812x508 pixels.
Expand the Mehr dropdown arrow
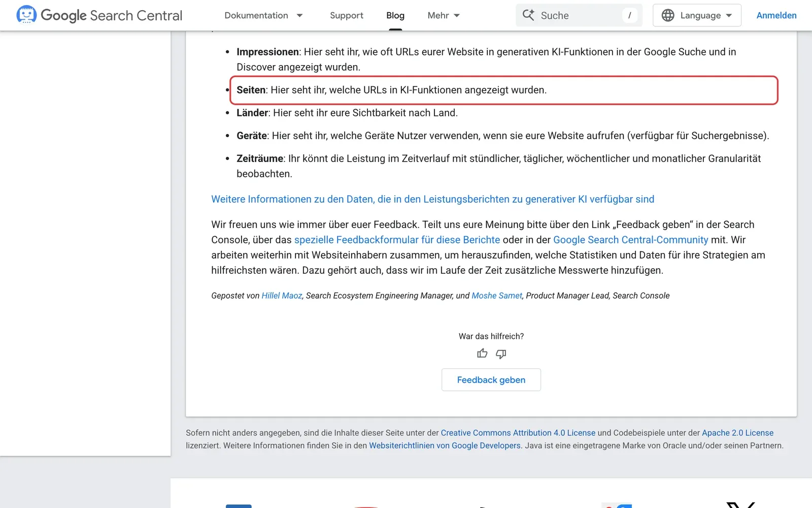pyautogui.click(x=457, y=16)
